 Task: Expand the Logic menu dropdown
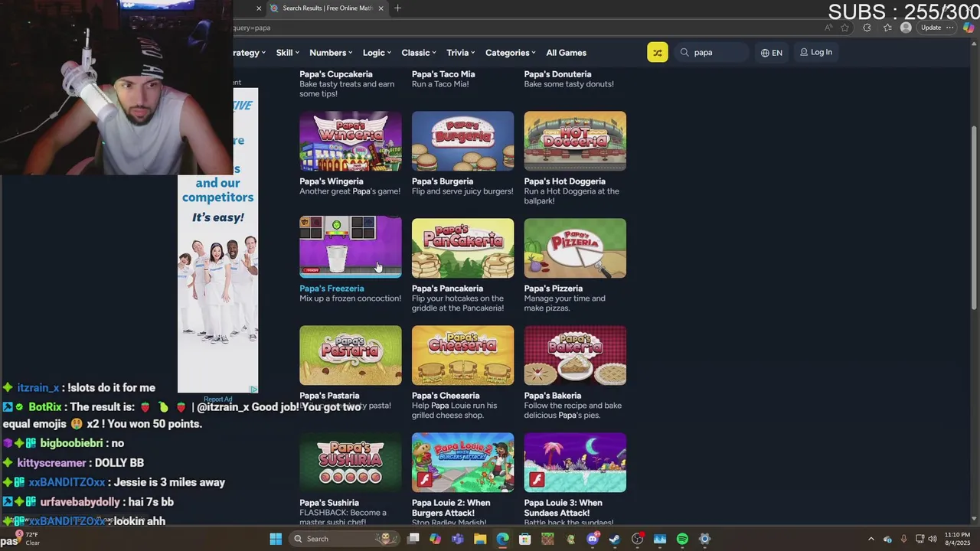tap(377, 53)
